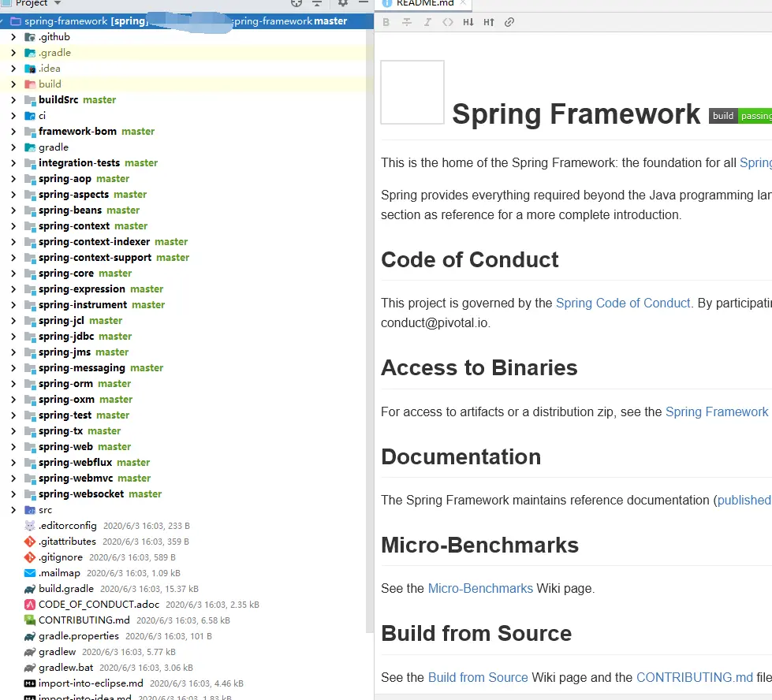Select the ci folder
This screenshot has height=700, width=772.
point(42,116)
